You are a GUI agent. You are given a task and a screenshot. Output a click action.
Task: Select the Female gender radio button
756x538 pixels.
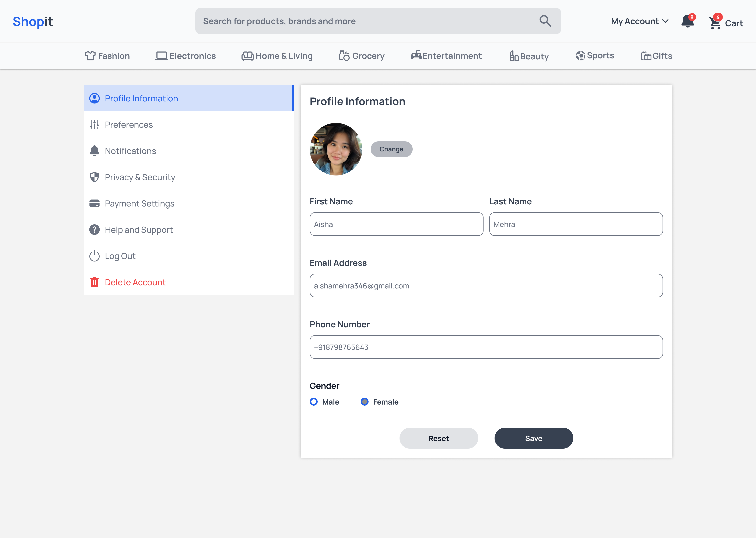364,402
